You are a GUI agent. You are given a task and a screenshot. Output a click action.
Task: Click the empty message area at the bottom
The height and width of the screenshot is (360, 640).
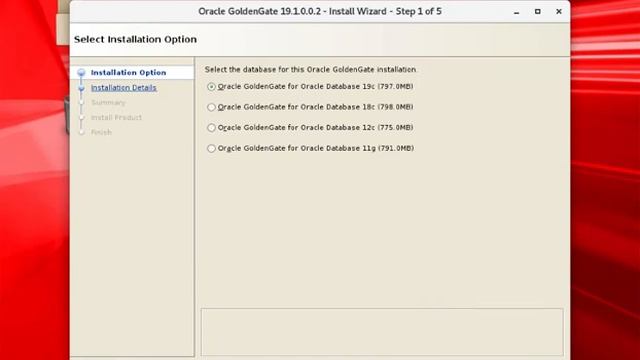click(382, 332)
